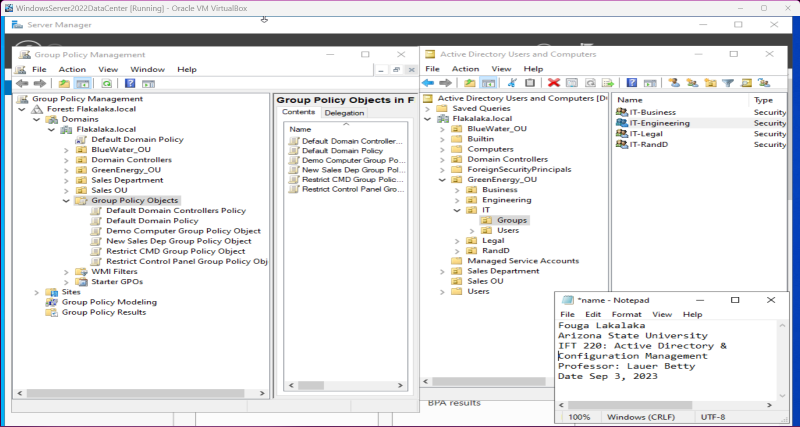Click Create new organizational unit icon
Image resolution: width=800 pixels, height=427 pixels.
pos(710,83)
